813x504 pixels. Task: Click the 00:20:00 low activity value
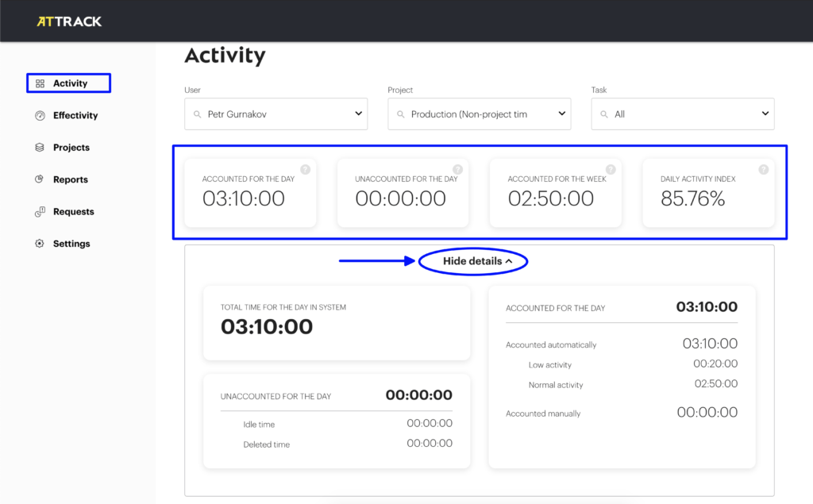pos(715,364)
